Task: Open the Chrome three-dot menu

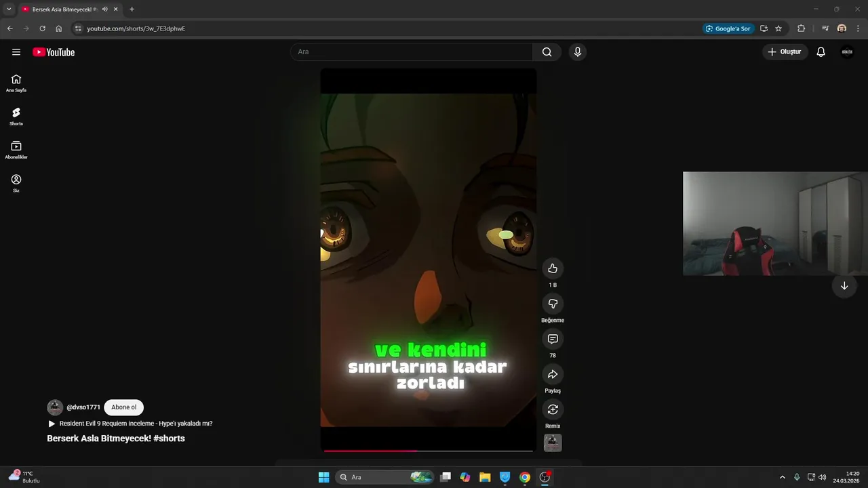Action: point(857,28)
